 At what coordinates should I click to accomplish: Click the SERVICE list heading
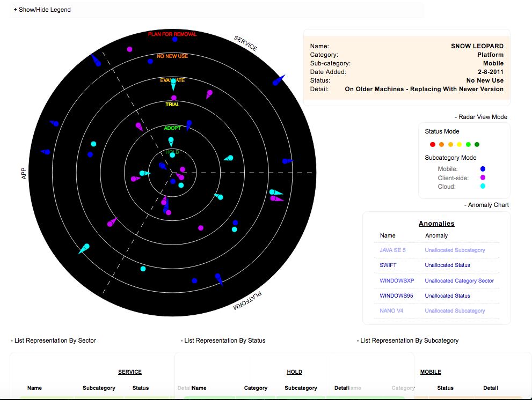tap(129, 372)
